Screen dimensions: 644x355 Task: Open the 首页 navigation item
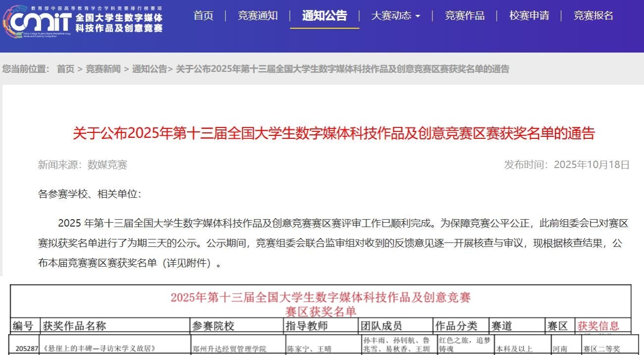[203, 16]
